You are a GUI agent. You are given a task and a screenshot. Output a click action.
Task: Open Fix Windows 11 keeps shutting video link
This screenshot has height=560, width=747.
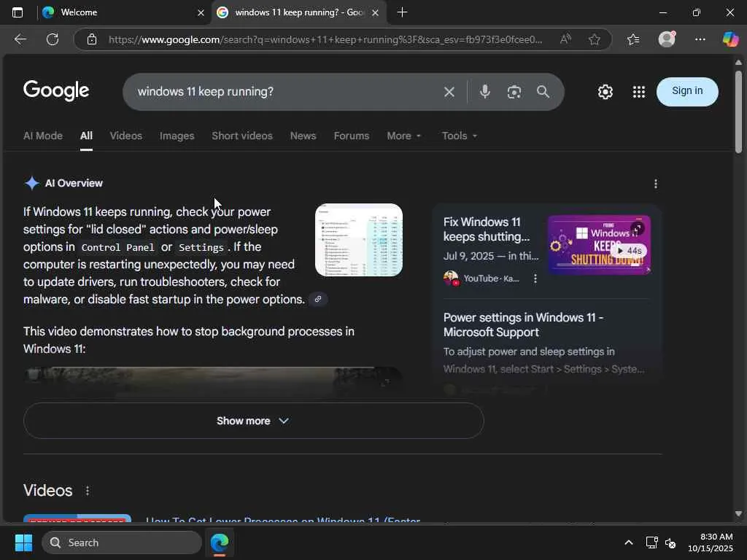coord(487,229)
